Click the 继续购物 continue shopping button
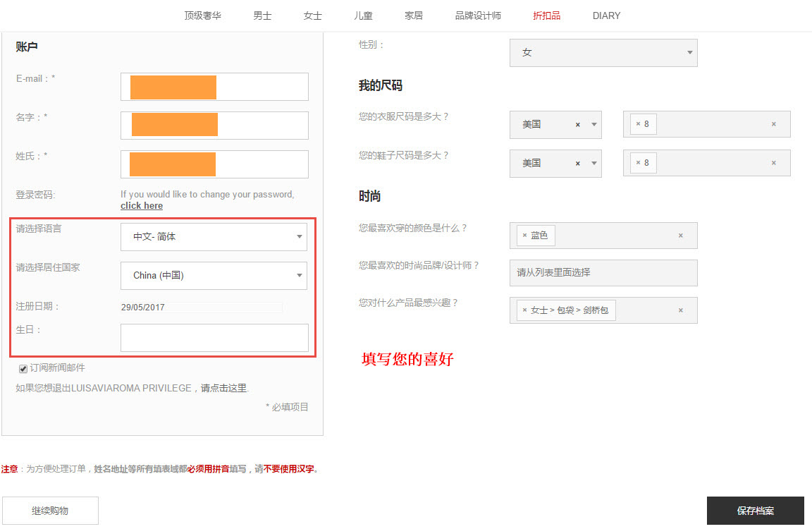 50,511
